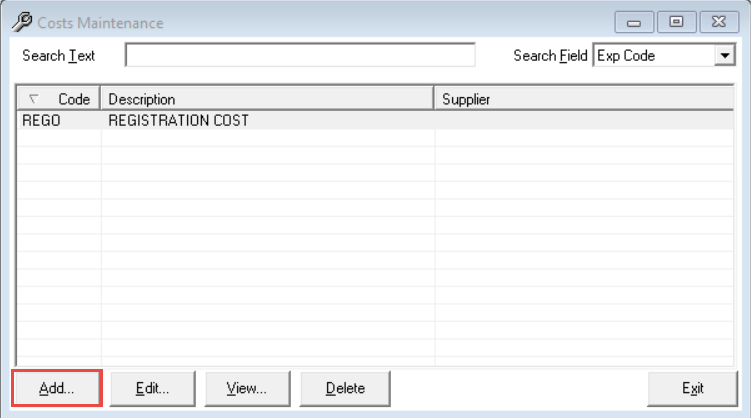Minimize the Costs Maintenance window
Screen dimensions: 751x418
634,22
